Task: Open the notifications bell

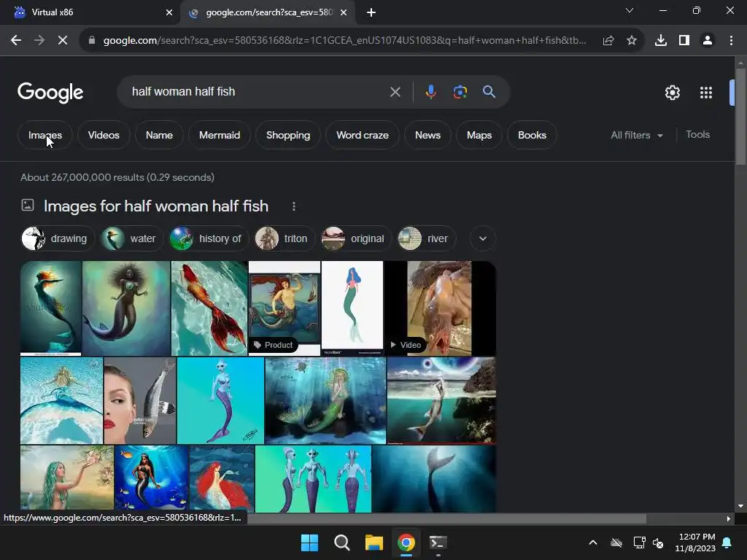Action: pos(727,542)
